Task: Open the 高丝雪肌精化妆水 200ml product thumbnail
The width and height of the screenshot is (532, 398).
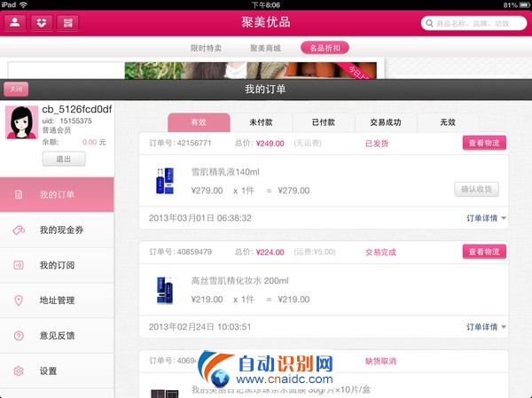Action: click(165, 290)
